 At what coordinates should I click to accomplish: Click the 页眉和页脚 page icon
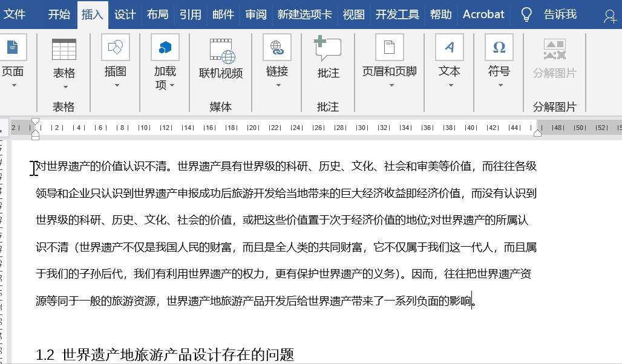pos(390,47)
